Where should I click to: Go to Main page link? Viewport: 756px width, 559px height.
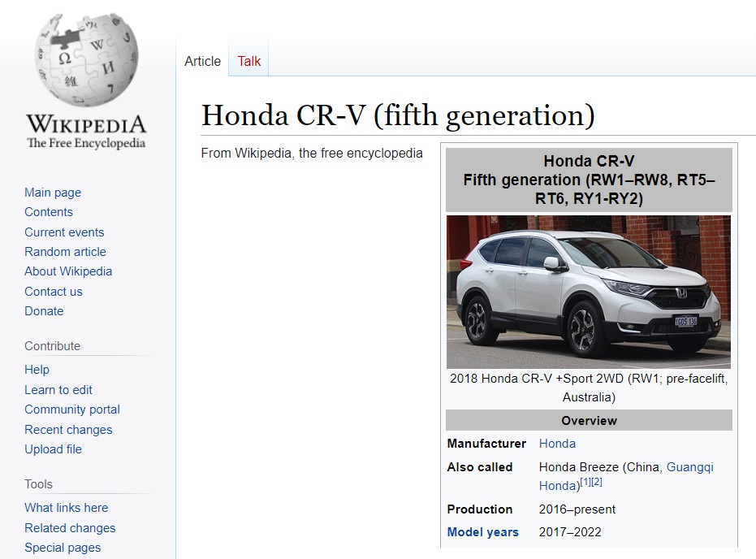[53, 193]
